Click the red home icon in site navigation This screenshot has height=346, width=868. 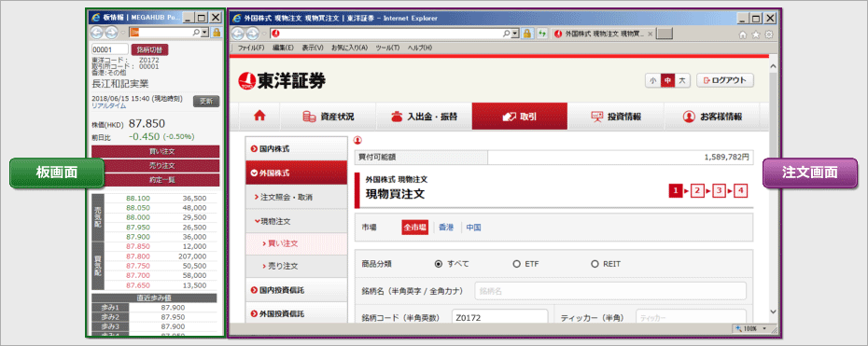coord(259,116)
